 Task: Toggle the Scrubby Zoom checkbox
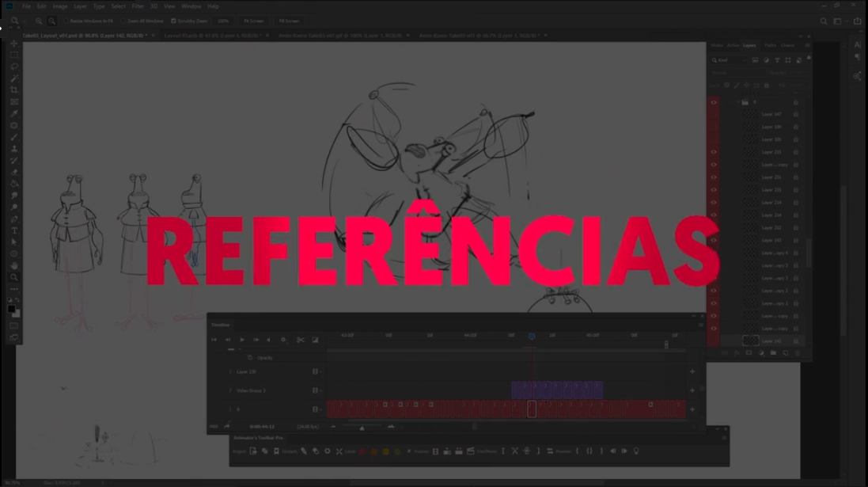[173, 21]
